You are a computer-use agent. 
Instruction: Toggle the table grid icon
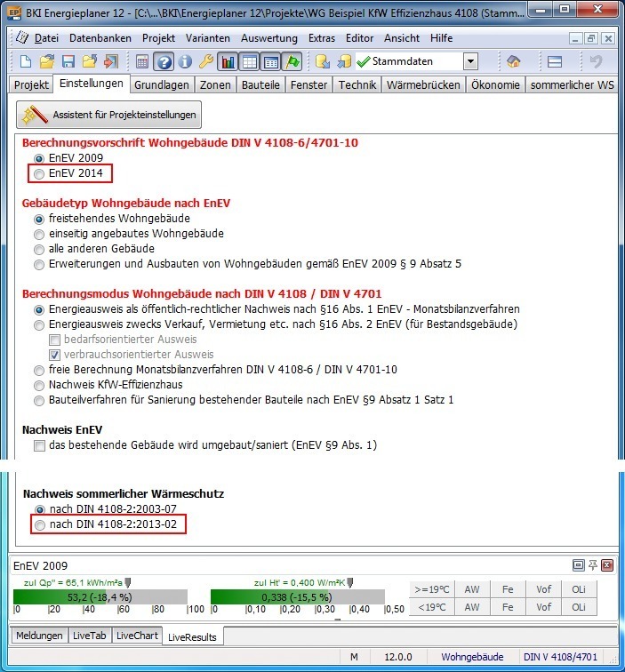pos(250,61)
